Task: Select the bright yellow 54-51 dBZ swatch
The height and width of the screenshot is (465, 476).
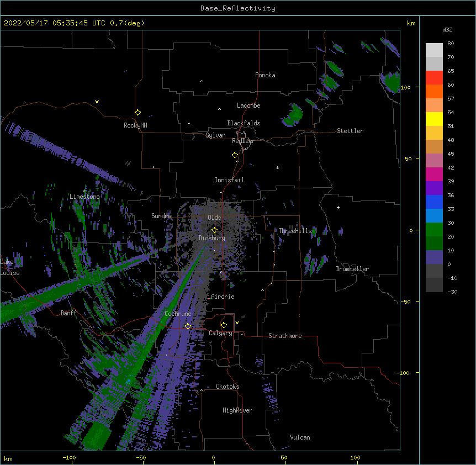Action: pos(434,119)
